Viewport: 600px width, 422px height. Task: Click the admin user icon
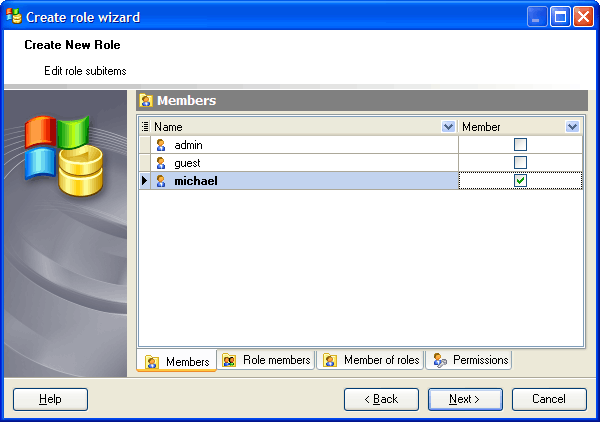pos(161,145)
